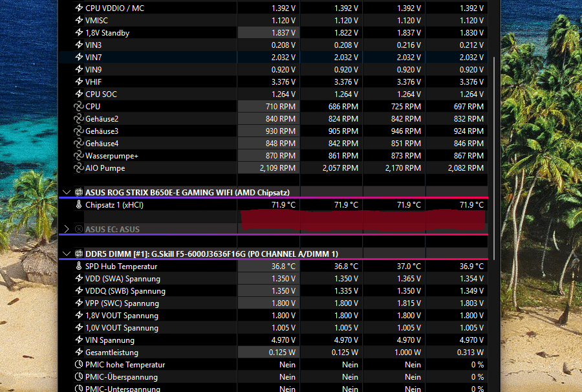The height and width of the screenshot is (392, 582).
Task: Click the 1.000 W maximum Gesamtleistung value
Action: (407, 353)
